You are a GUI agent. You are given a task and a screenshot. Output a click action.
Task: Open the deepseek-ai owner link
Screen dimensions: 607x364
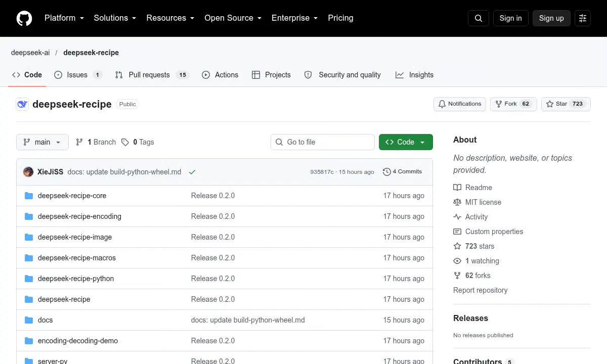coord(30,53)
